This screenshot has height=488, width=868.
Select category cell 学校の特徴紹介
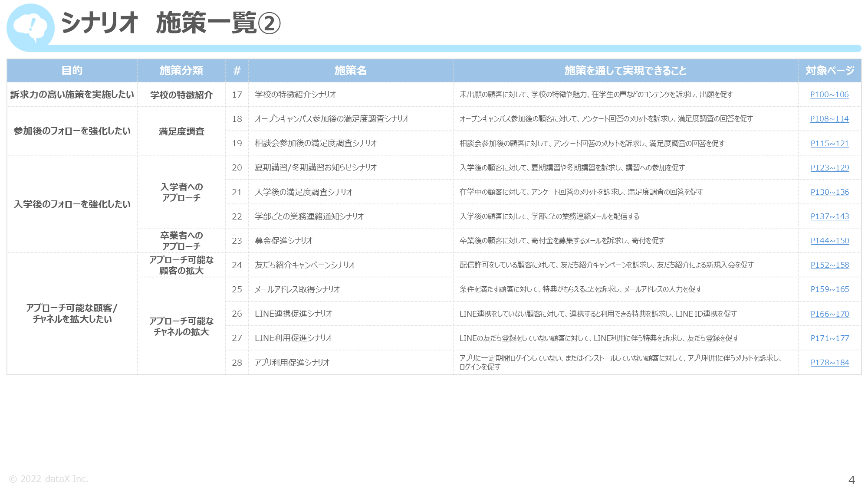click(x=181, y=95)
